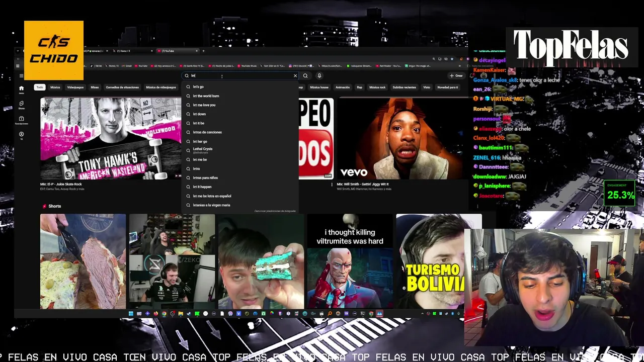
Task: Go to YouTube Inicio in sidebar
Action: point(21,89)
